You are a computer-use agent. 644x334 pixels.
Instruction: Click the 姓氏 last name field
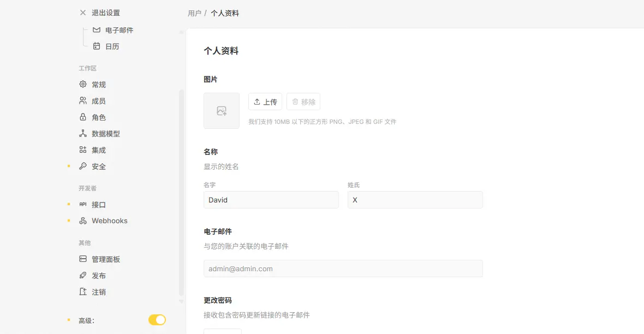[x=415, y=200]
